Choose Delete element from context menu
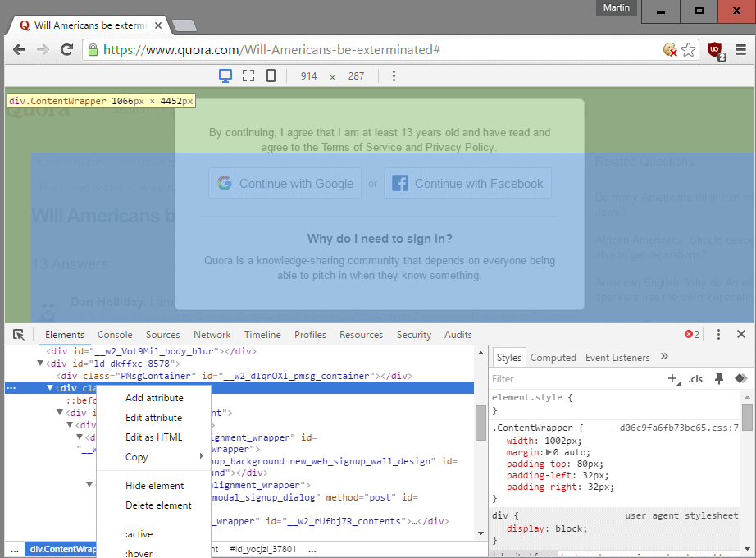 pyautogui.click(x=153, y=505)
